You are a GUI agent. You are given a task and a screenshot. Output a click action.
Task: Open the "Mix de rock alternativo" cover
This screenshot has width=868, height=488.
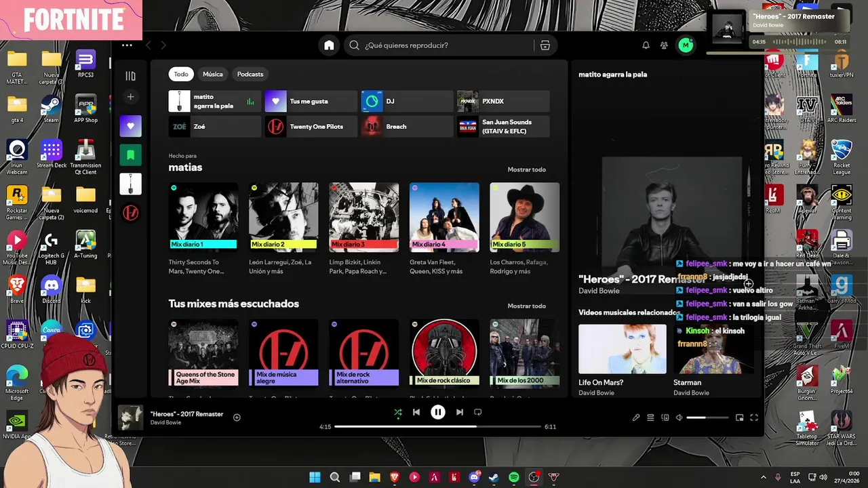coord(364,353)
